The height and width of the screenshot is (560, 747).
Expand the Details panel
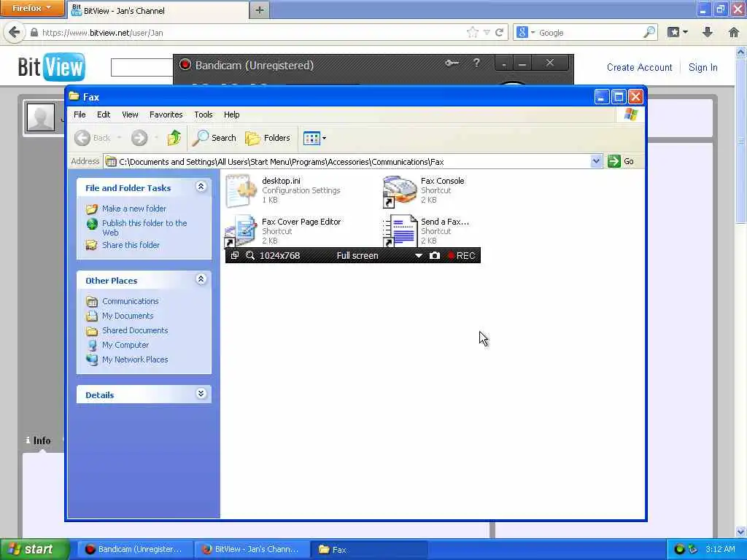click(x=201, y=393)
